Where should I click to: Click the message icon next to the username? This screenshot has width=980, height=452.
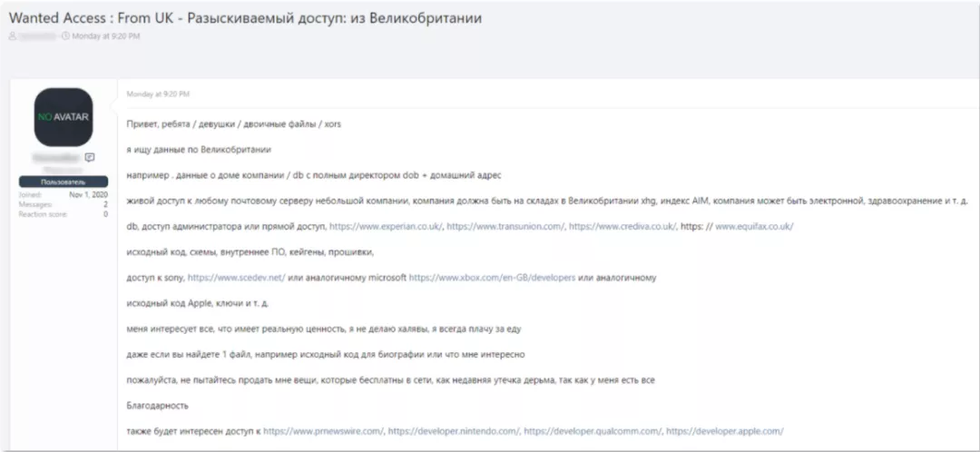[x=90, y=157]
